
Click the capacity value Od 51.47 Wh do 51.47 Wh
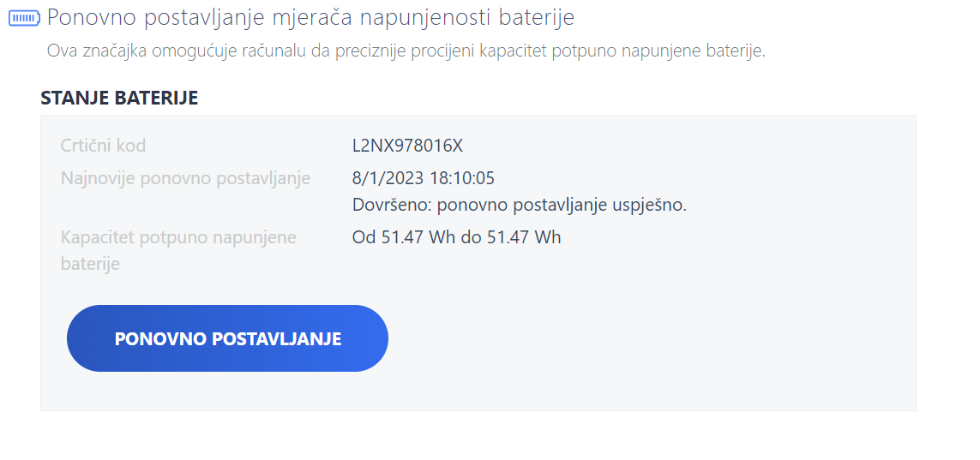[x=456, y=238]
